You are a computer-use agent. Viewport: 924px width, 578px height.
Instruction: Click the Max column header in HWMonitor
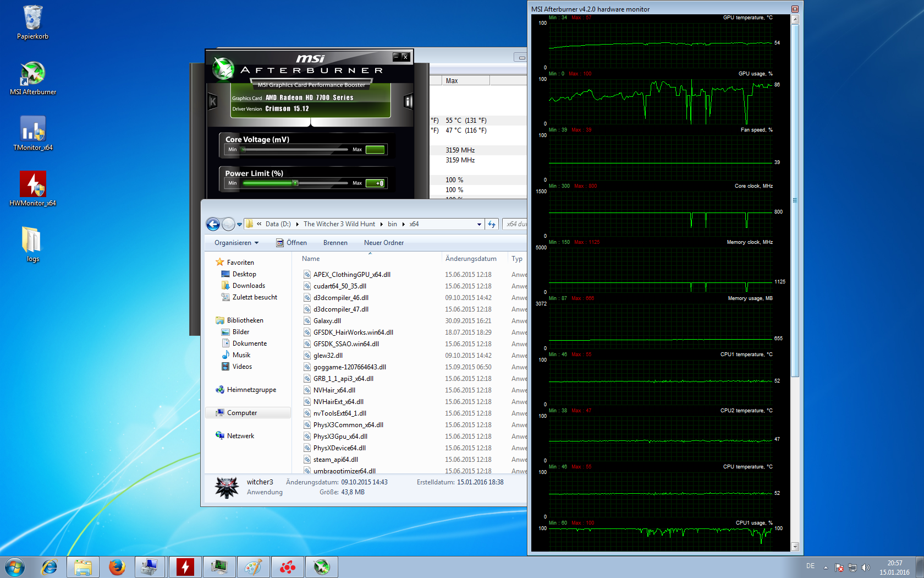(x=465, y=81)
